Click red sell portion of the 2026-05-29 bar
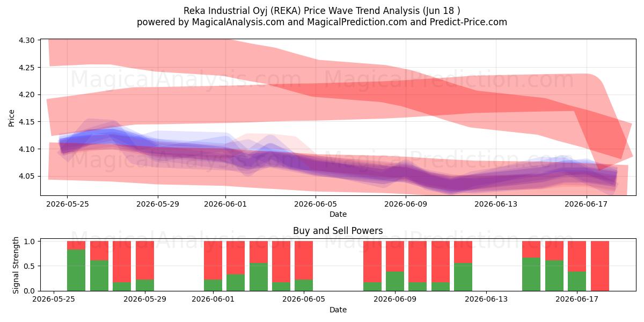This screenshot has height=322, width=644. pyautogui.click(x=145, y=260)
